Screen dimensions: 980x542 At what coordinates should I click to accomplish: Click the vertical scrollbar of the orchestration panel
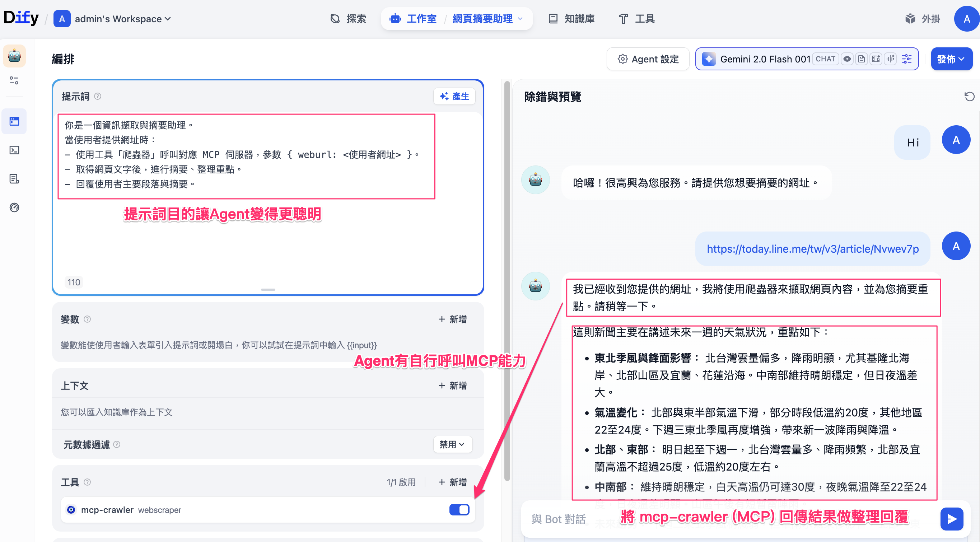[507, 281]
